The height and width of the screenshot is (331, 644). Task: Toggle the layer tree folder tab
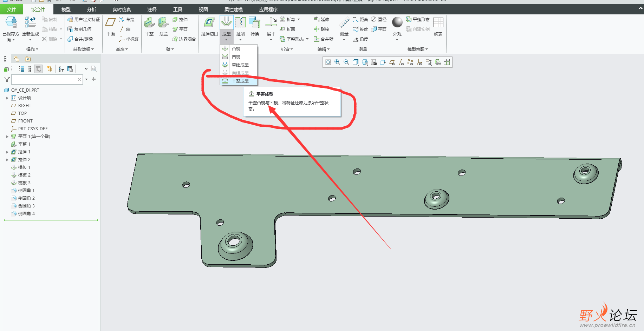(17, 59)
